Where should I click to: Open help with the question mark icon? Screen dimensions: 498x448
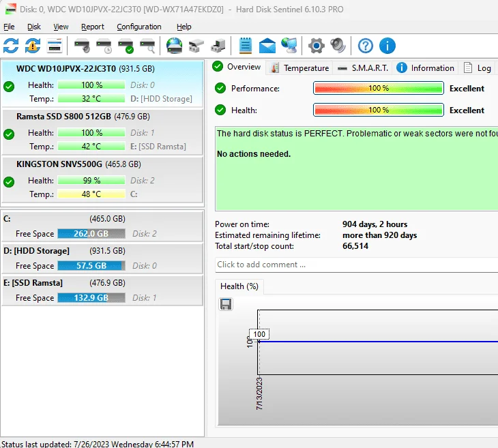pyautogui.click(x=366, y=46)
